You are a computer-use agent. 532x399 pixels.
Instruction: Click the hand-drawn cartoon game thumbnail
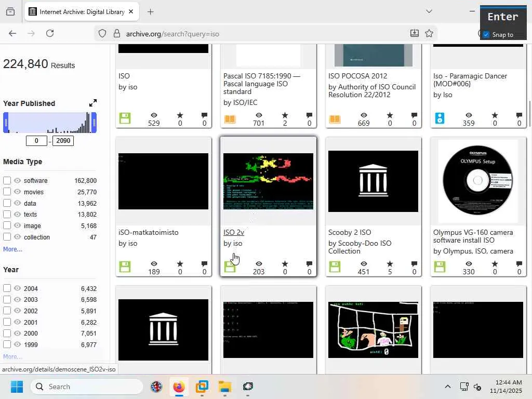coord(373,330)
